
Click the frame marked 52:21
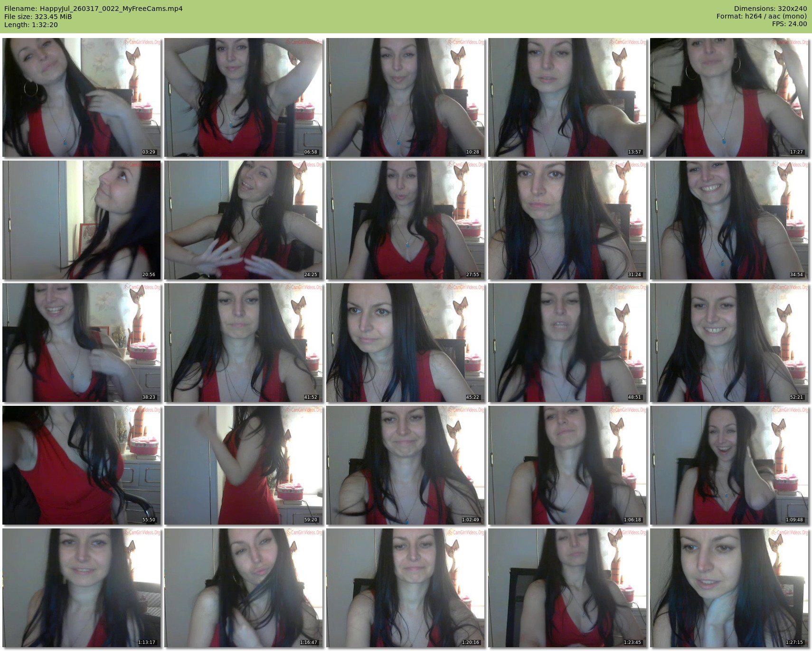click(729, 343)
